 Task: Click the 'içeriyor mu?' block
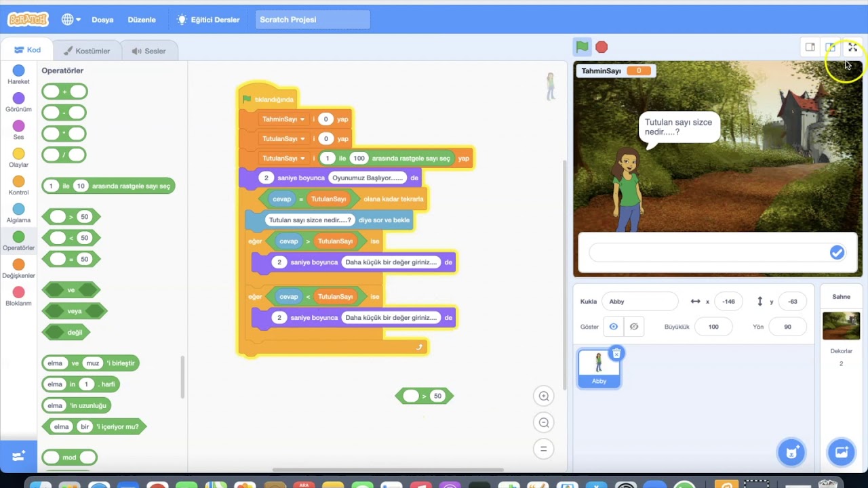pyautogui.click(x=94, y=426)
